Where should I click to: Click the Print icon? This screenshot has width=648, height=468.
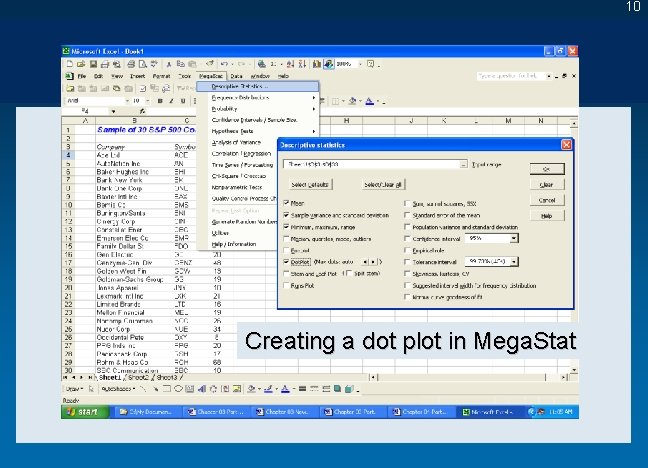pyautogui.click(x=131, y=64)
